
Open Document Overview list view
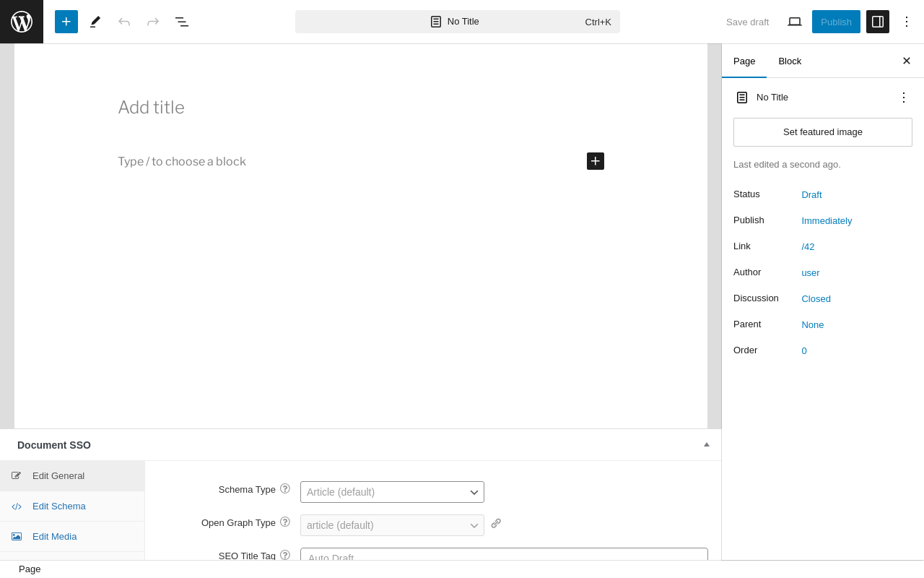pos(182,22)
